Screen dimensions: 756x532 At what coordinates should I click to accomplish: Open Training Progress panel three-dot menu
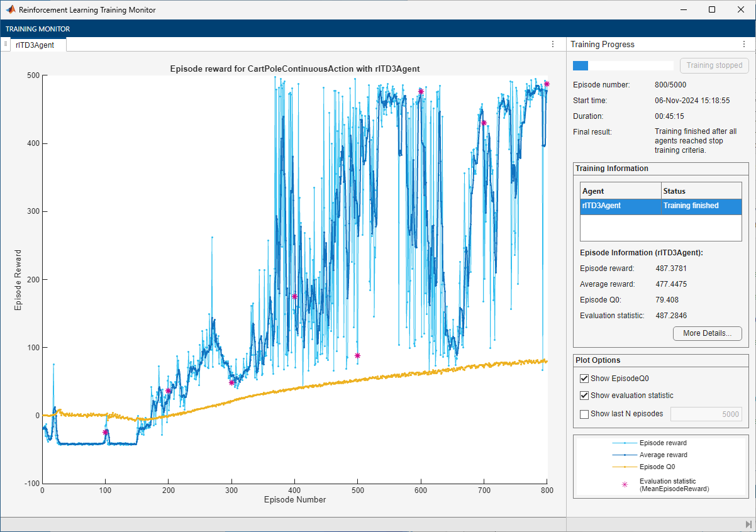click(x=743, y=44)
